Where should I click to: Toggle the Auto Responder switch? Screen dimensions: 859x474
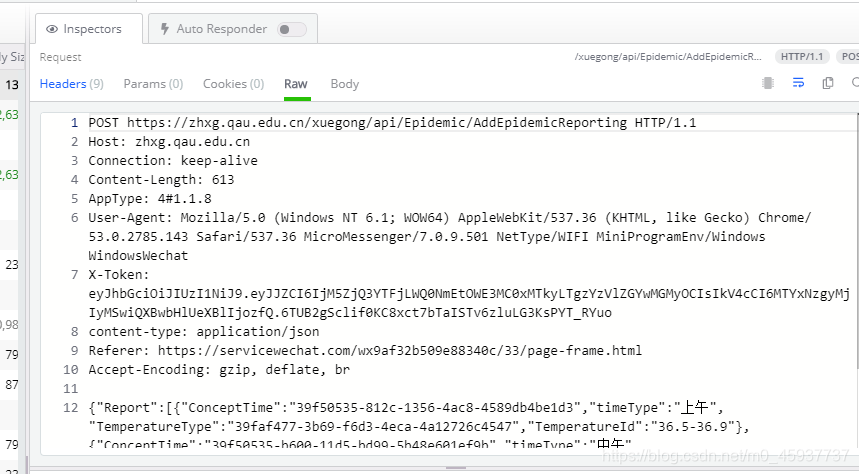pos(291,29)
